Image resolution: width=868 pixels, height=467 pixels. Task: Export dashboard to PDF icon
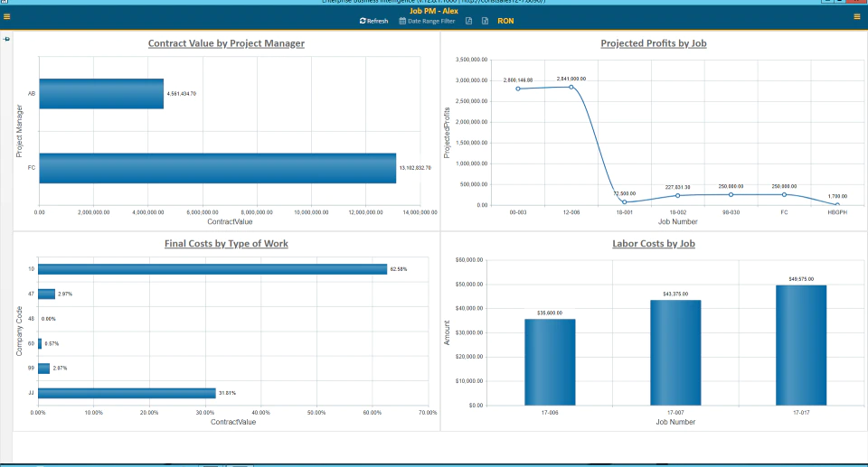tap(468, 21)
